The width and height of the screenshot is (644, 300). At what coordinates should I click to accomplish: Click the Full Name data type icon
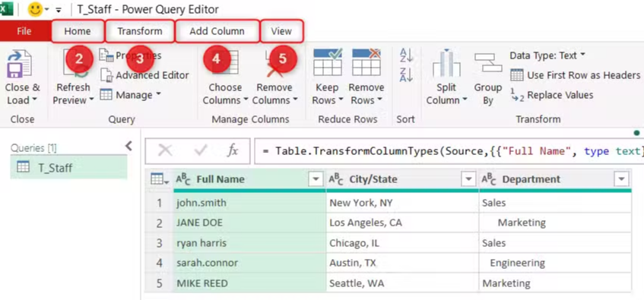click(183, 179)
